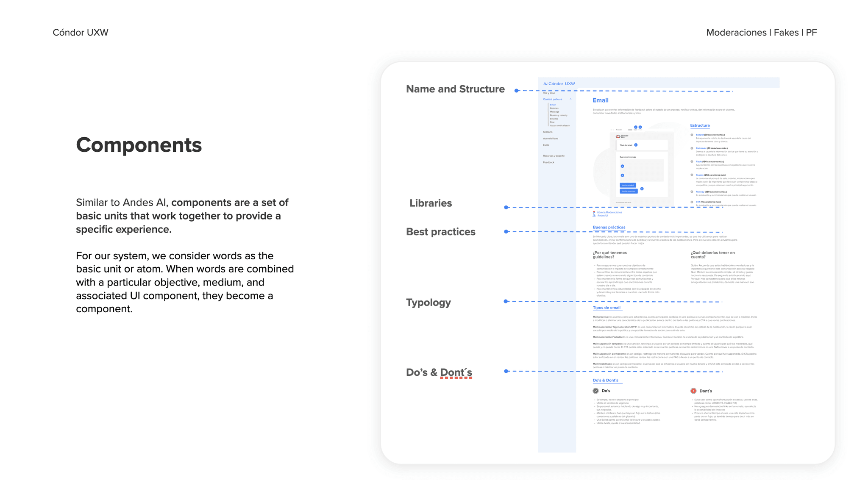Screen dimensions: 868x486
Task: Open Accesibilidad in the sidebar
Action: coord(550,139)
